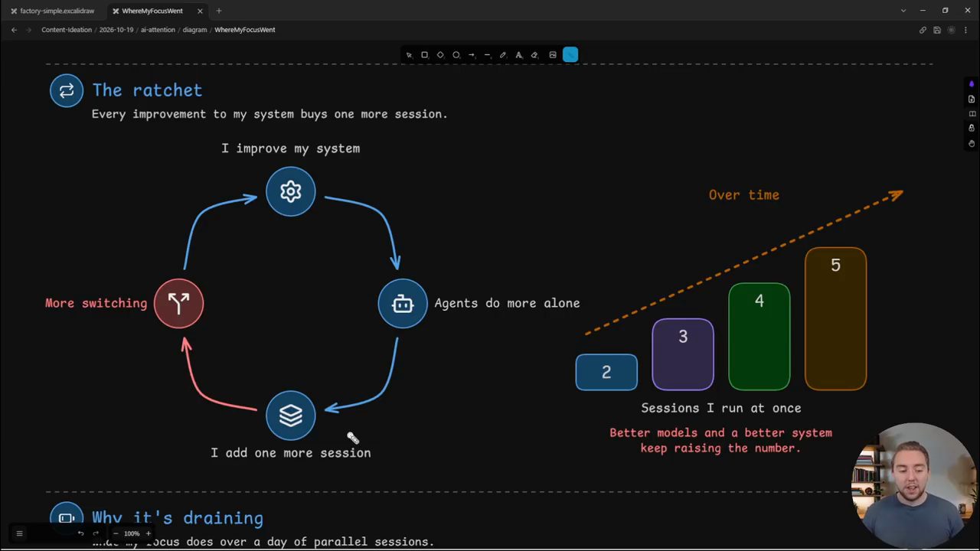The height and width of the screenshot is (551, 980).
Task: Select the Rectangle shape tool
Action: click(x=424, y=55)
